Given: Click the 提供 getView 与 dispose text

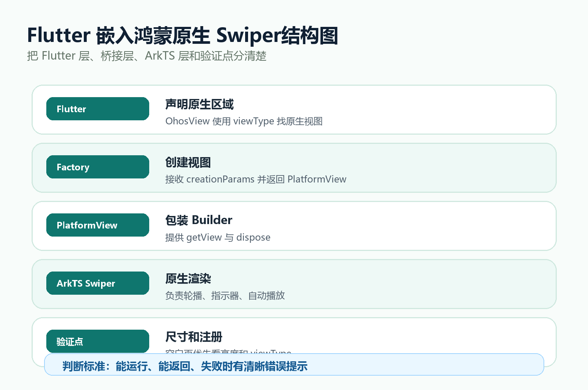Looking at the screenshot, I should click(x=218, y=238).
